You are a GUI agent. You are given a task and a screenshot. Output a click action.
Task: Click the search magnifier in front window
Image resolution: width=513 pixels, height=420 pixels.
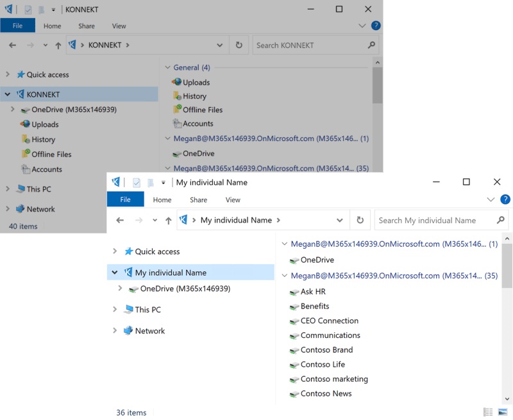(x=501, y=220)
